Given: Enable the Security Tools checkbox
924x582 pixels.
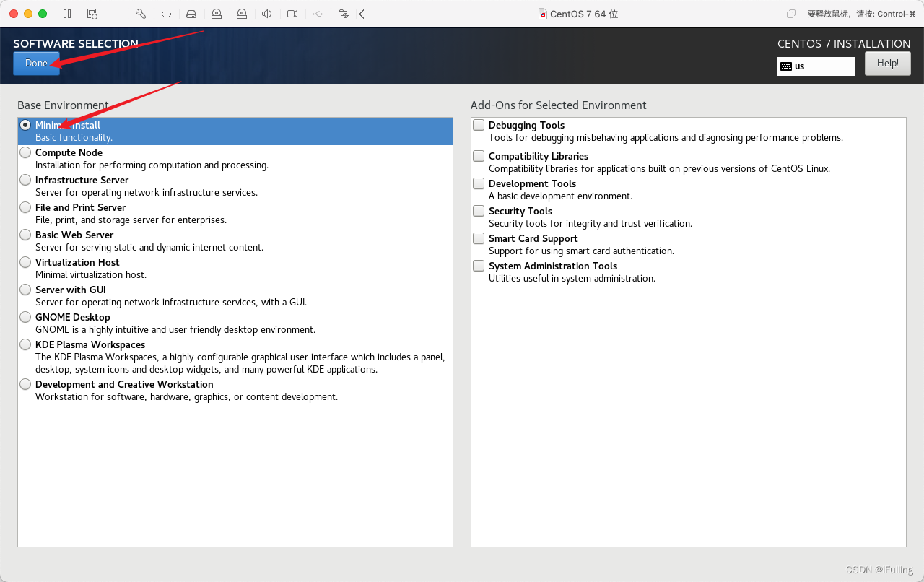Looking at the screenshot, I should pyautogui.click(x=479, y=211).
